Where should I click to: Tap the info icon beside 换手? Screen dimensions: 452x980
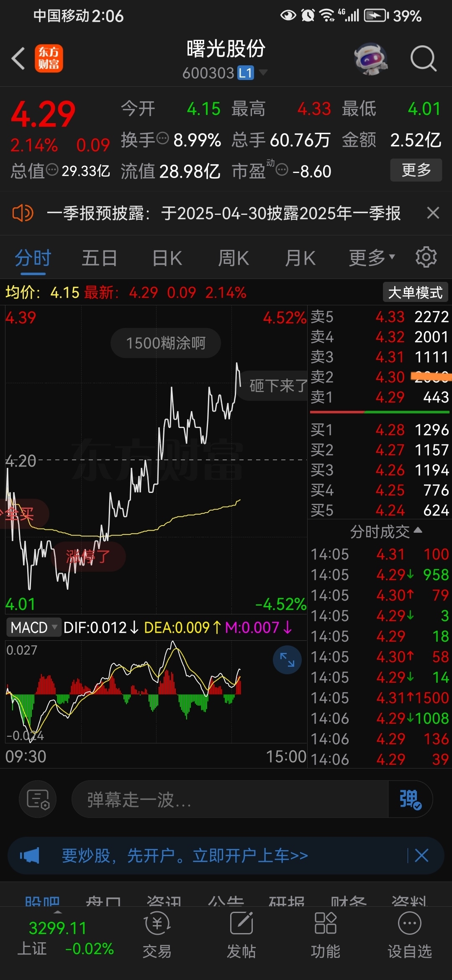162,138
